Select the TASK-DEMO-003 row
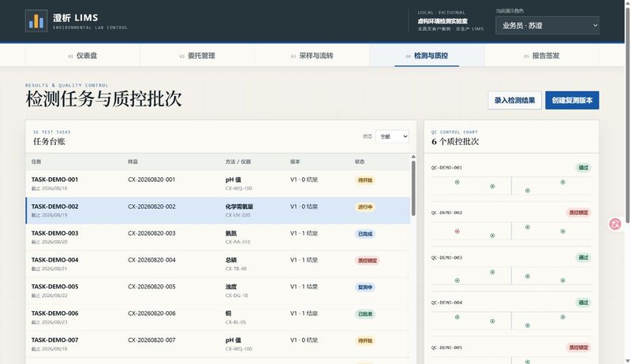Viewport: 631px width, 364px height. click(x=218, y=237)
